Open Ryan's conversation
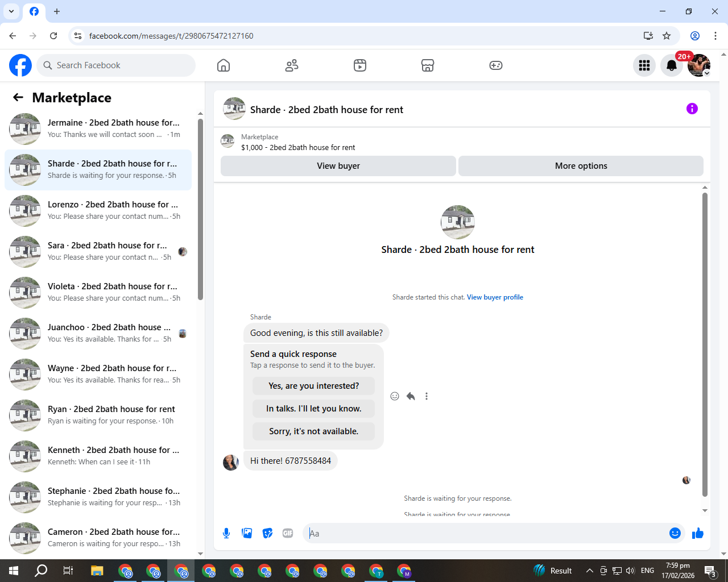The width and height of the screenshot is (728, 582). pos(98,415)
